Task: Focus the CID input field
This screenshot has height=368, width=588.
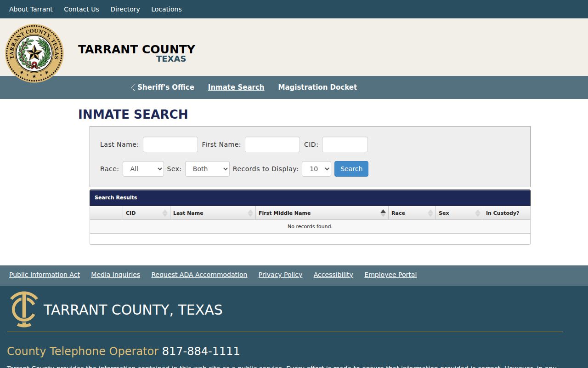Action: coord(345,144)
